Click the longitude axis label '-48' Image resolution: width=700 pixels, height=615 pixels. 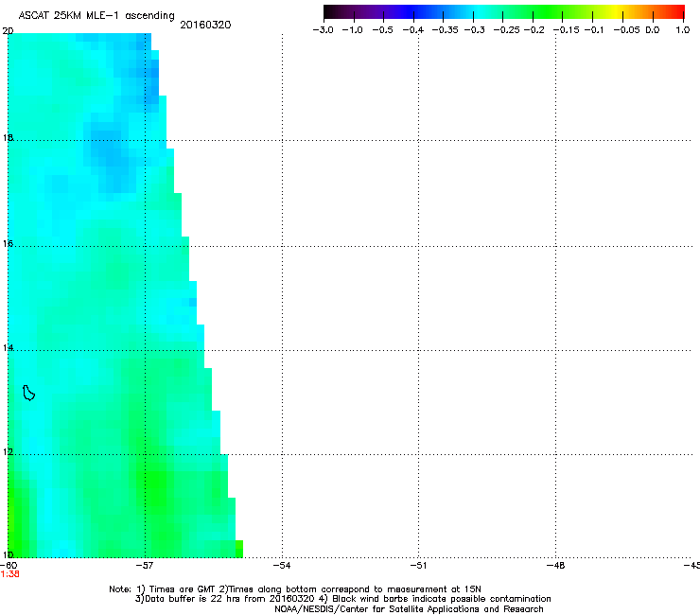pos(556,566)
